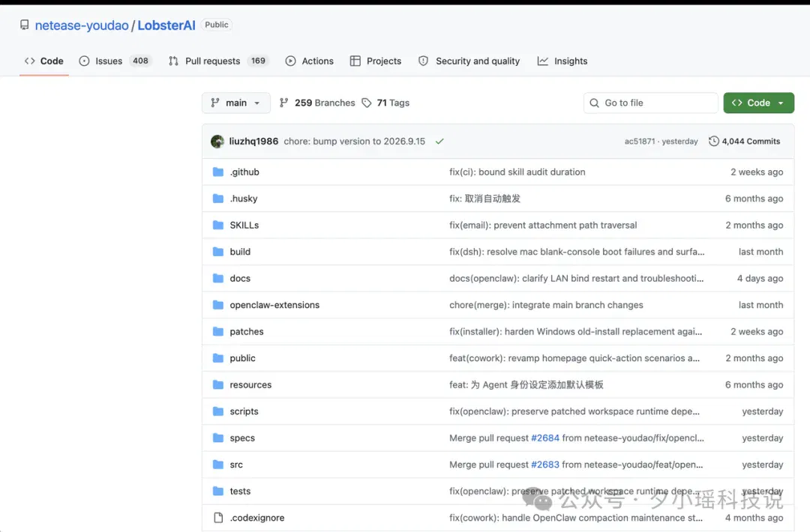Open the openclaw-extensions folder
Viewport: 810px width, 532px height.
(x=274, y=305)
